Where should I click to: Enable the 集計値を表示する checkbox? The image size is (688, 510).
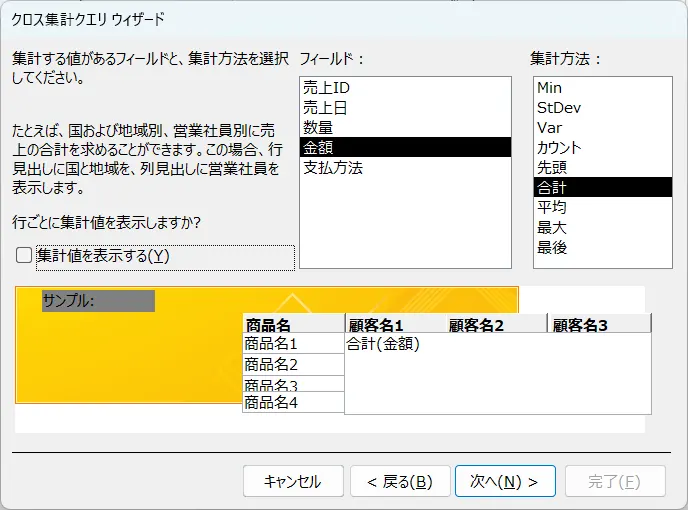pos(24,255)
